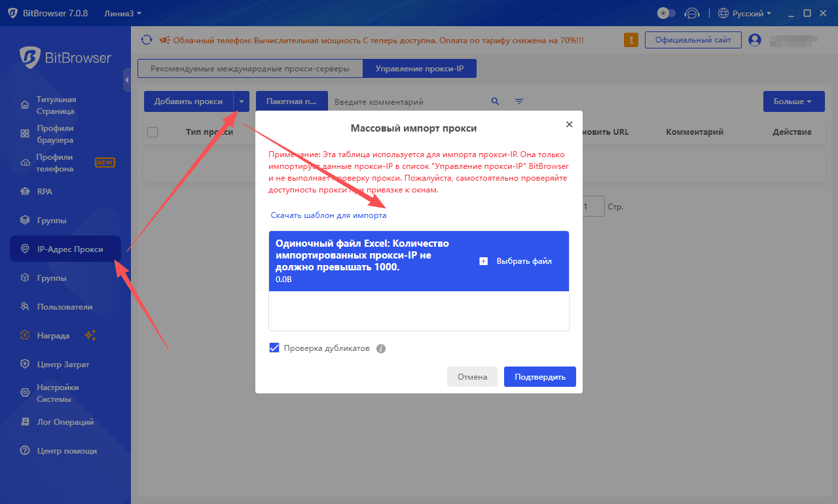
Task: Open Профили браузера in sidebar
Action: click(55, 134)
